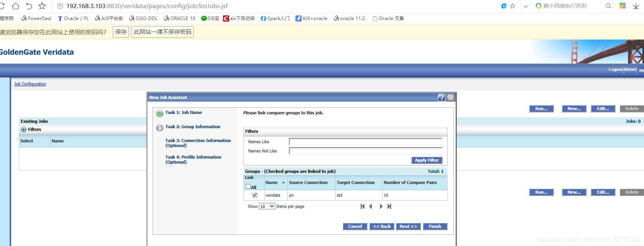Viewport: 644px width, 246px height.
Task: Click help icon in New Job Assistant
Action: pos(442,98)
